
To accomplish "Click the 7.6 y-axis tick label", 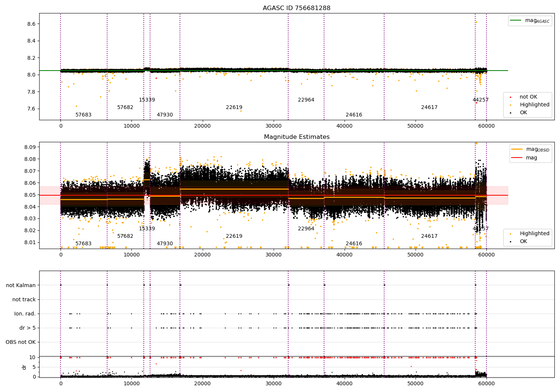I will (31, 109).
